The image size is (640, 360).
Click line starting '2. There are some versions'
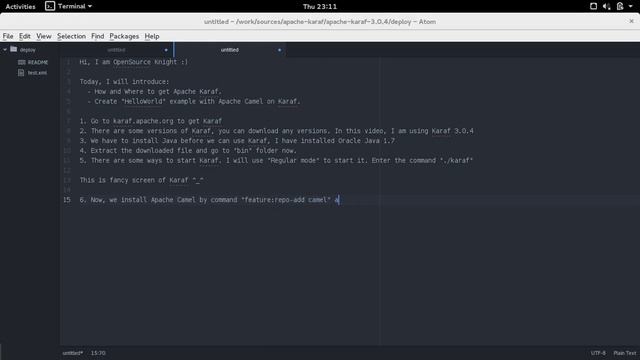point(277,131)
